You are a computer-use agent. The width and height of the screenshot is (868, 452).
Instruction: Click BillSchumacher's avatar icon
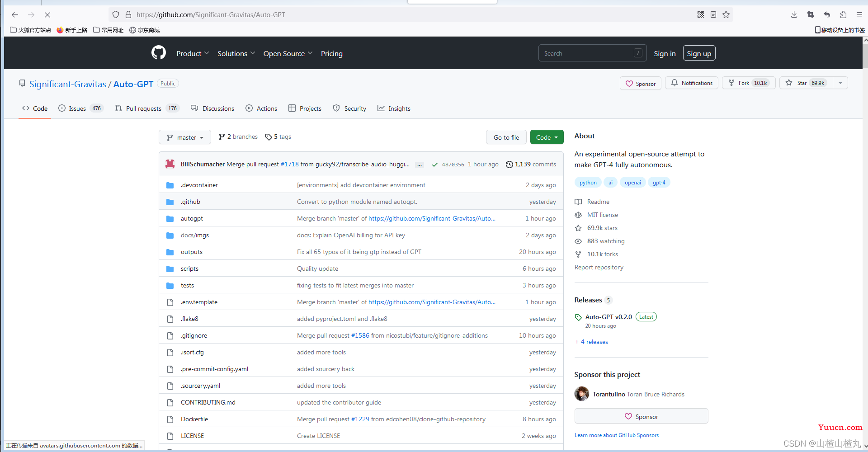170,164
